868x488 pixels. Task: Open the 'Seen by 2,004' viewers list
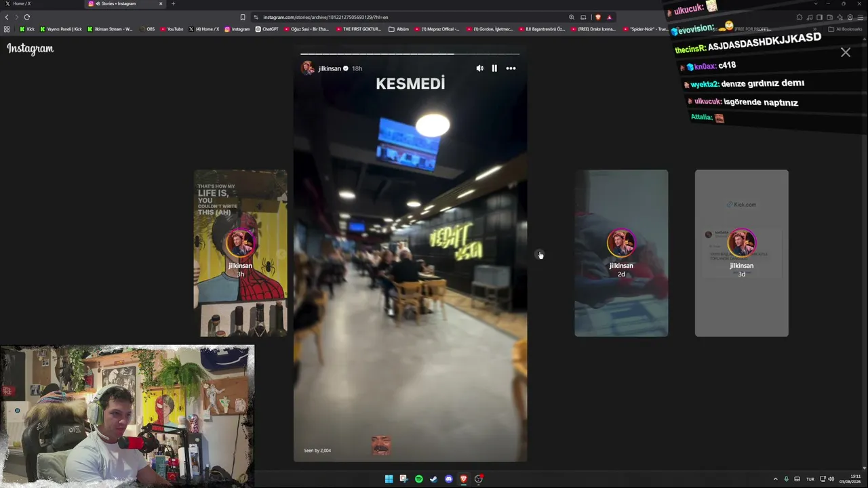[317, 450]
